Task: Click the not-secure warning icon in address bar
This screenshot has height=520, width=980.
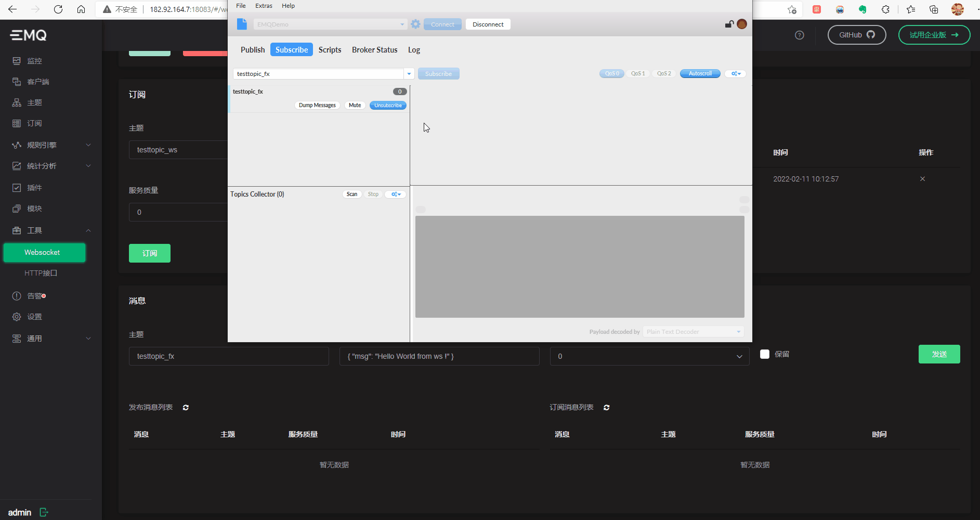Action: tap(107, 9)
